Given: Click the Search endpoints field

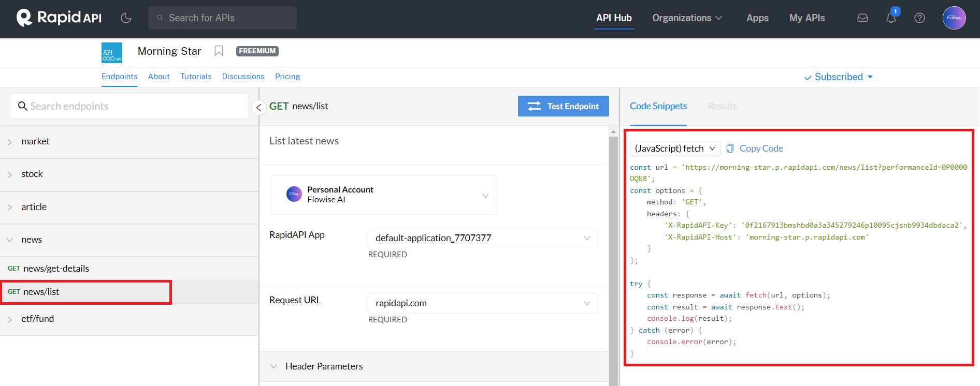Looking at the screenshot, I should pos(129,106).
